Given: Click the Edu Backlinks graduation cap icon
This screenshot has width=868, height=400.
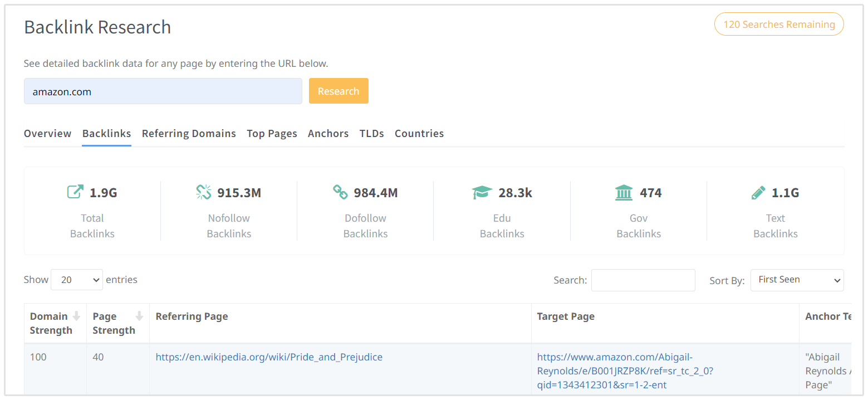Looking at the screenshot, I should (x=482, y=193).
